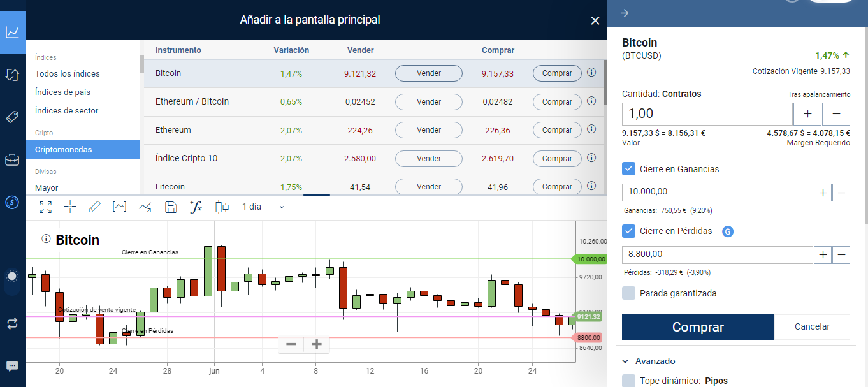Viewport: 868px width, 387px height.
Task: Focus the Cantidad contracts input field
Action: (x=707, y=114)
